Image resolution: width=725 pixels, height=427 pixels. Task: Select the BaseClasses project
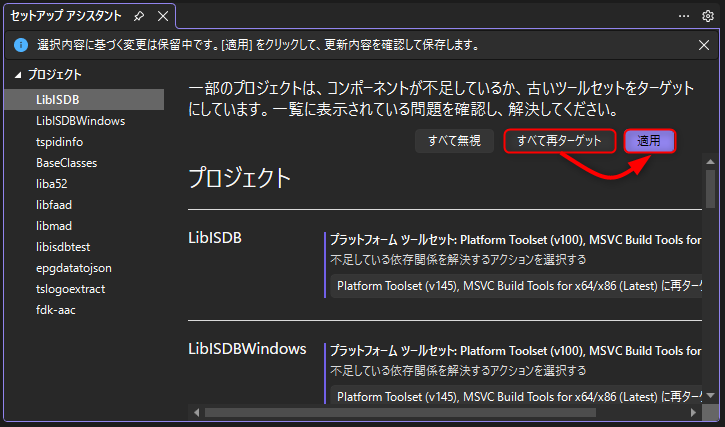[66, 162]
